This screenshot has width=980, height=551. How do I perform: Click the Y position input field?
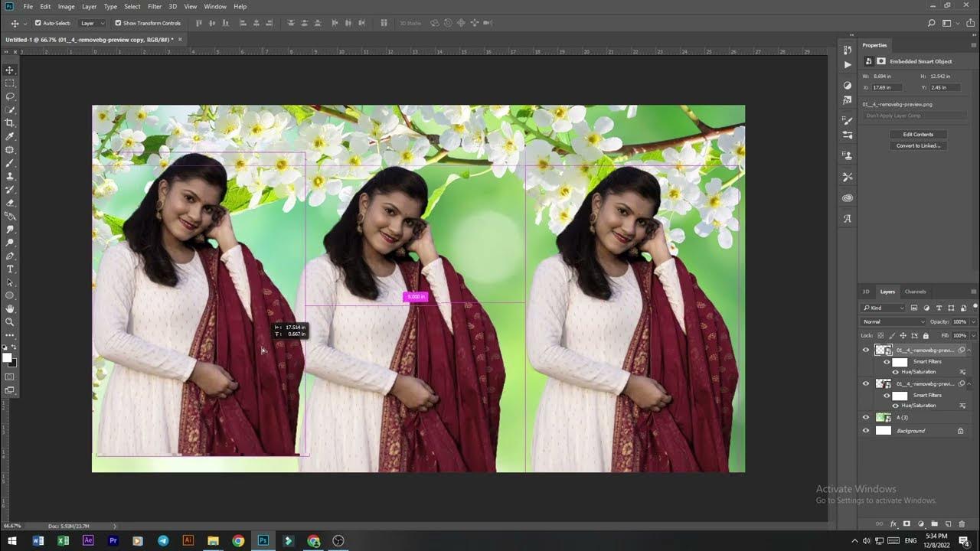point(946,87)
